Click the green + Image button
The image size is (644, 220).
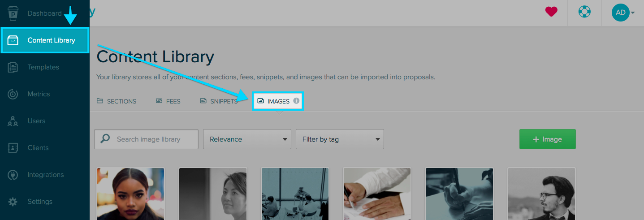coord(547,139)
